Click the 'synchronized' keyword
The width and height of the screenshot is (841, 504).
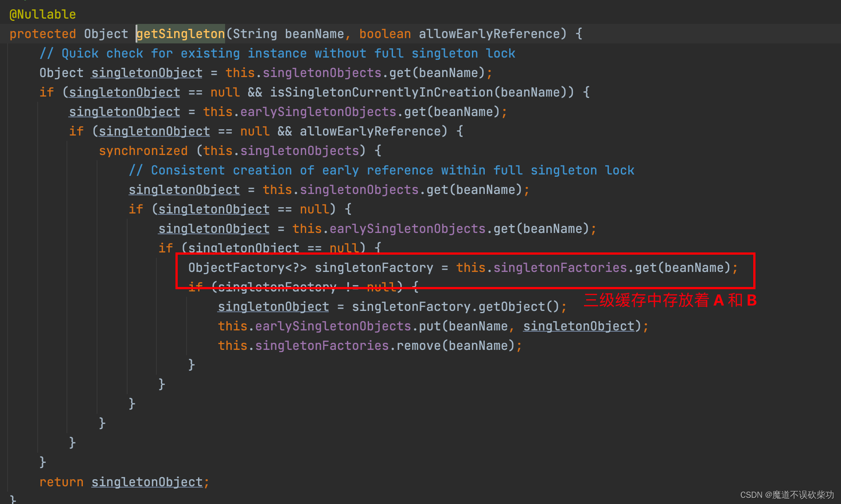click(143, 151)
